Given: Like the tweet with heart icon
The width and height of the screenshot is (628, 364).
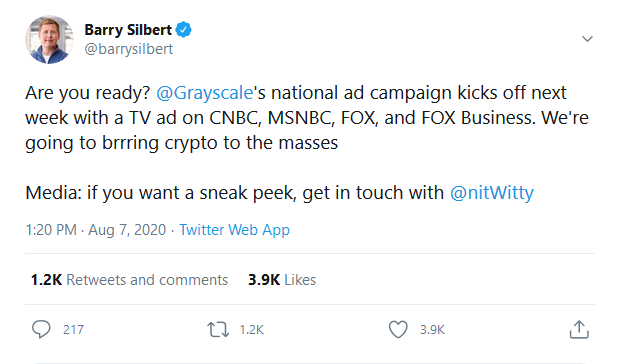Looking at the screenshot, I should (x=398, y=330).
